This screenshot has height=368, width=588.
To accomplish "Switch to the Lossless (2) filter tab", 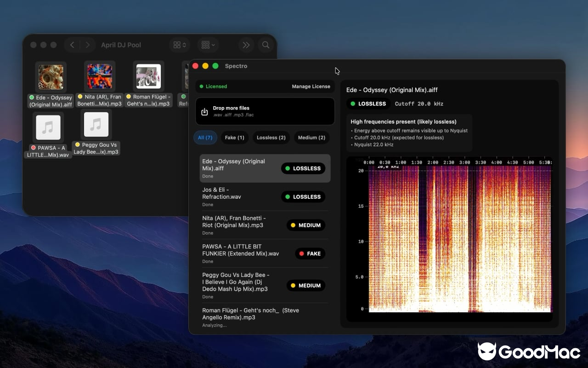I will [x=271, y=138].
